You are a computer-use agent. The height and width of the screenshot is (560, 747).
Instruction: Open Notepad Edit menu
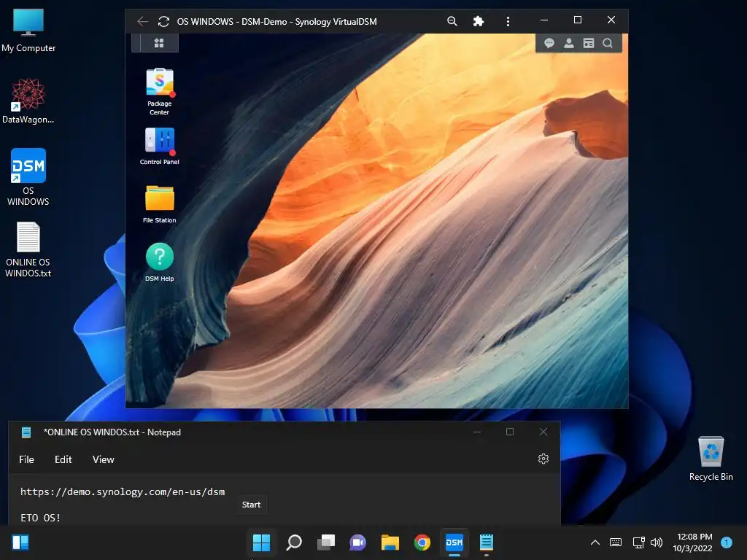point(63,459)
